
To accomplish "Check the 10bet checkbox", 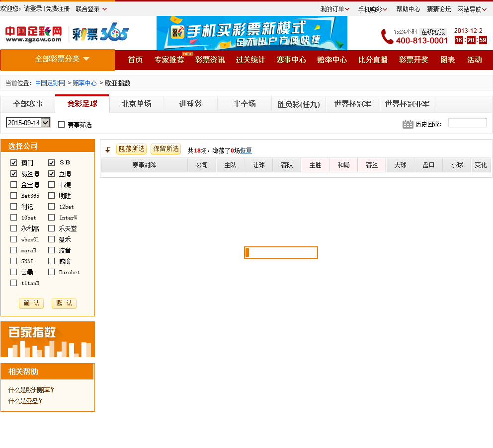I will [13, 218].
